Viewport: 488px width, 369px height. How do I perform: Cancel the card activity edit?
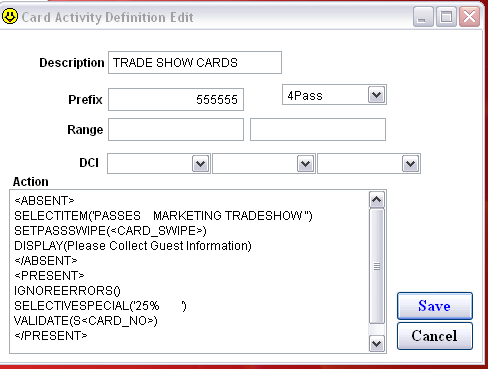coord(435,336)
